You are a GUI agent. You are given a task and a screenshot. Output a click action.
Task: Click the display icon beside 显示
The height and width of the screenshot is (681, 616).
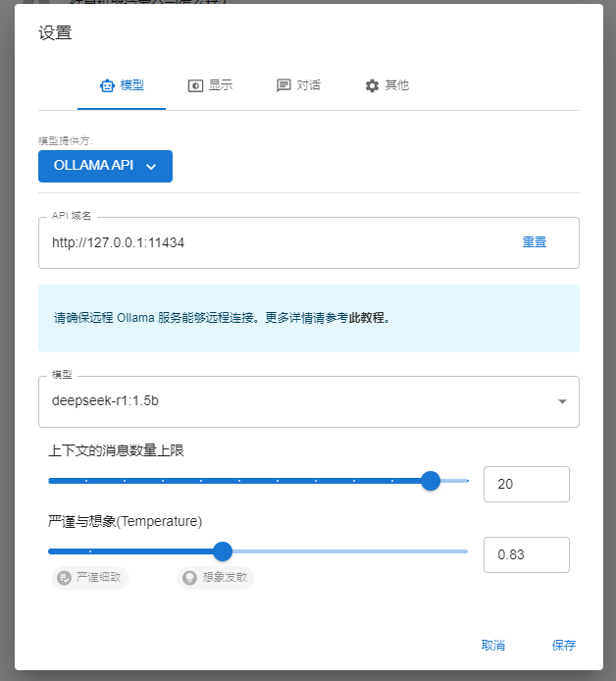195,86
